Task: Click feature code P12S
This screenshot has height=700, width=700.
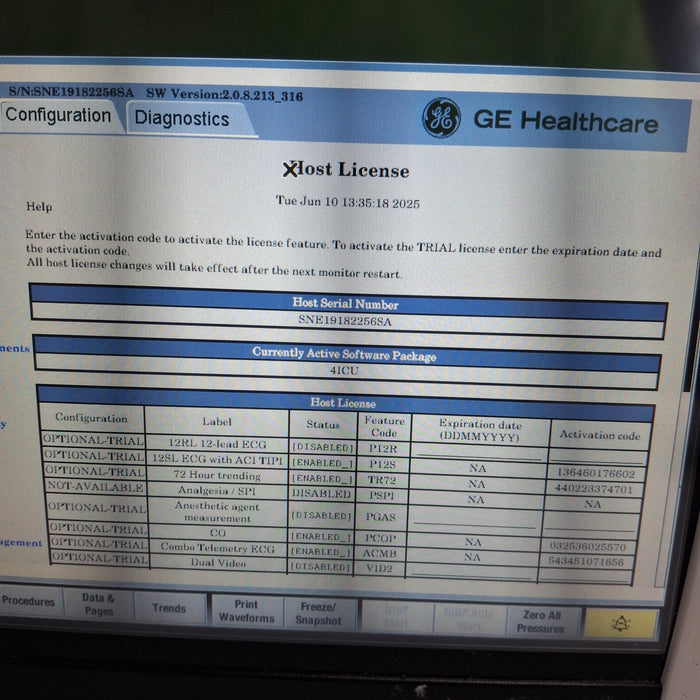Action: click(383, 464)
